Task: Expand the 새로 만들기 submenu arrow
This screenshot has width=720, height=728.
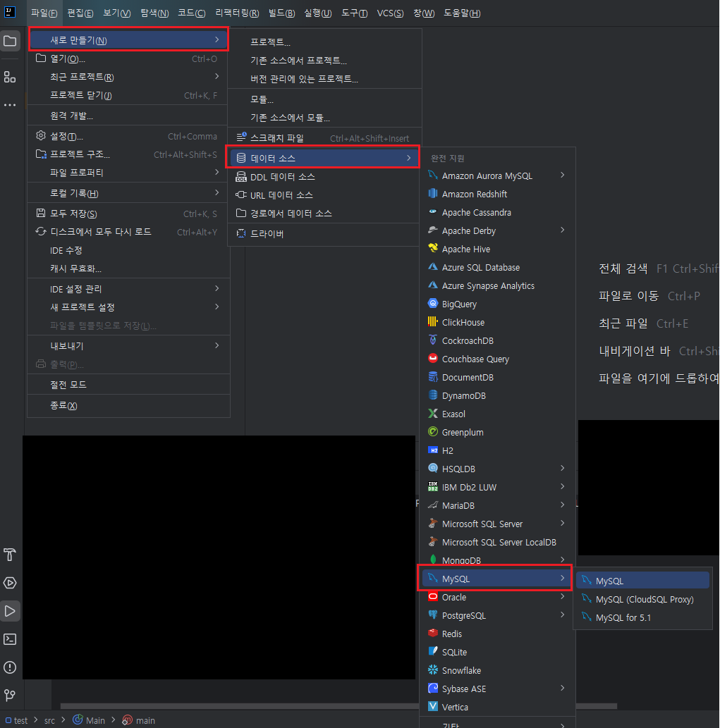Action: (217, 40)
